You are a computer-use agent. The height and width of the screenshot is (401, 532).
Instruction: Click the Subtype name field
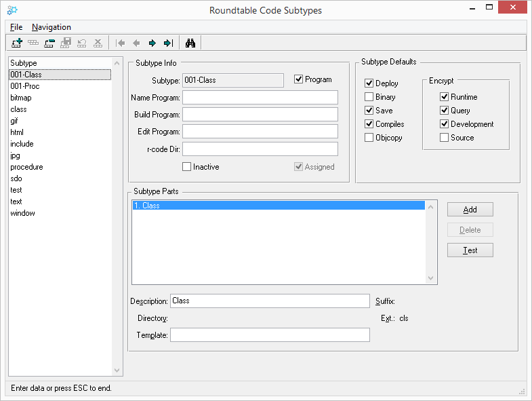(232, 80)
